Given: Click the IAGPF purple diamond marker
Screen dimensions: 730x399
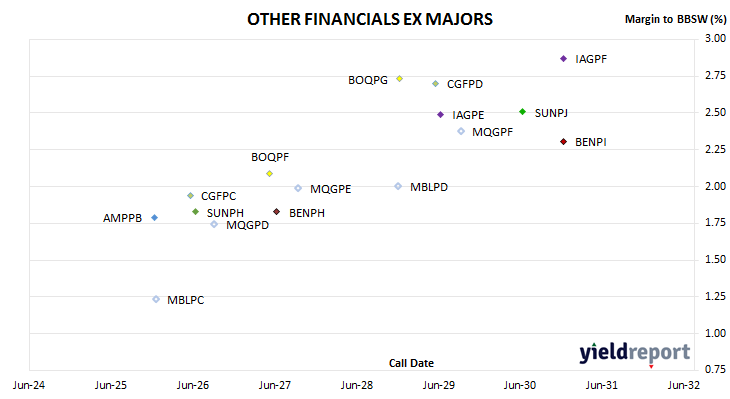Looking at the screenshot, I should click(x=563, y=59).
